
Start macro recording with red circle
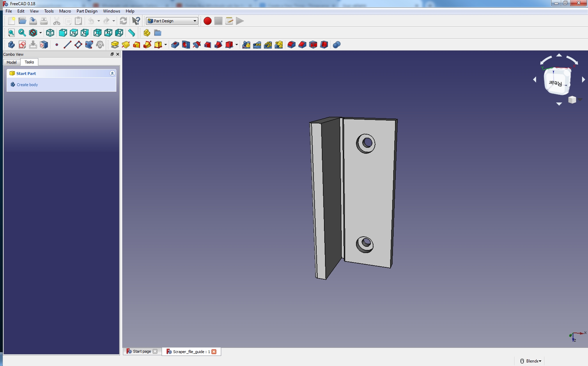pyautogui.click(x=208, y=21)
